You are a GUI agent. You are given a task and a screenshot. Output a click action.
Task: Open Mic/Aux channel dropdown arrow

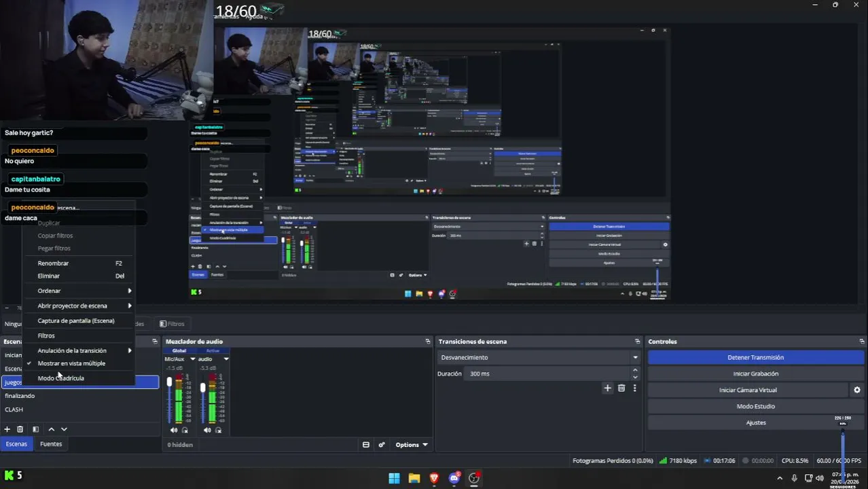click(193, 359)
